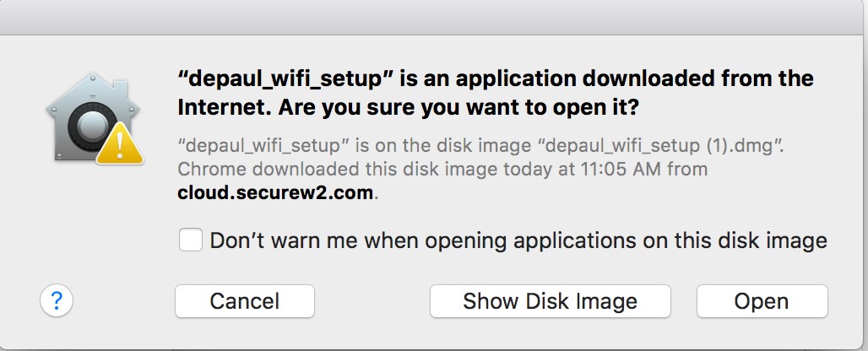The height and width of the screenshot is (351, 868).
Task: Toggle via "Don't warn me when opening applications" label
Action: [518, 240]
